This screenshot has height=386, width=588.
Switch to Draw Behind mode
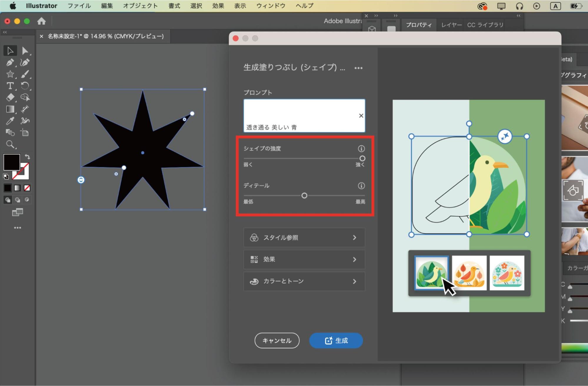[x=18, y=200]
